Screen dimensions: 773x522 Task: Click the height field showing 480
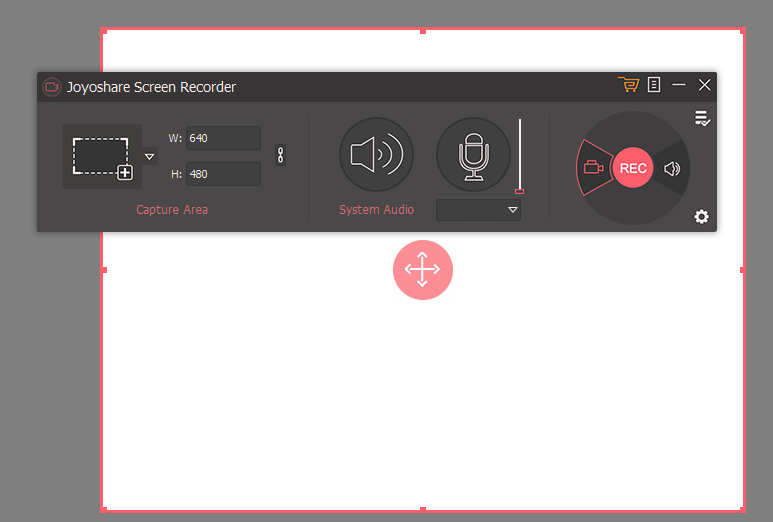223,174
